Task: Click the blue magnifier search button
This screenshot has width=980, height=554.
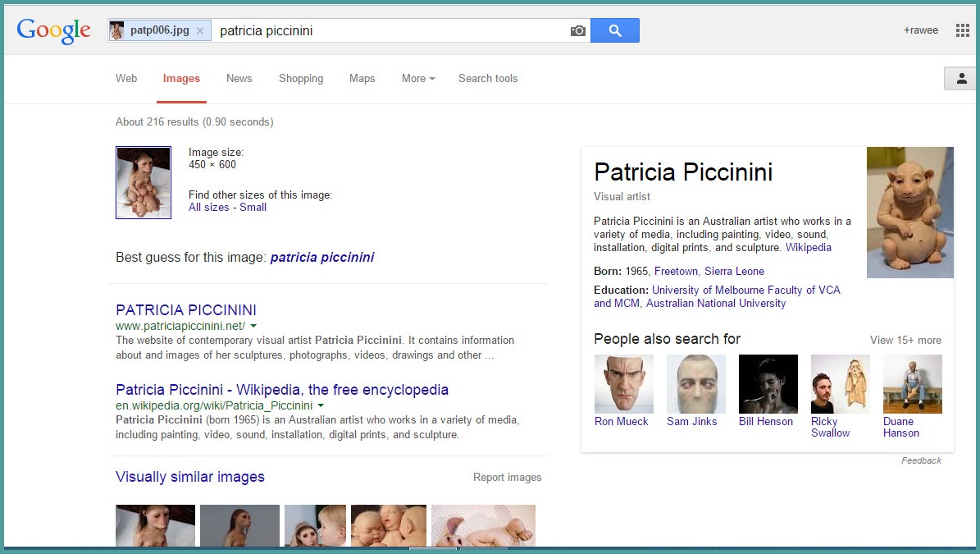Action: [615, 30]
